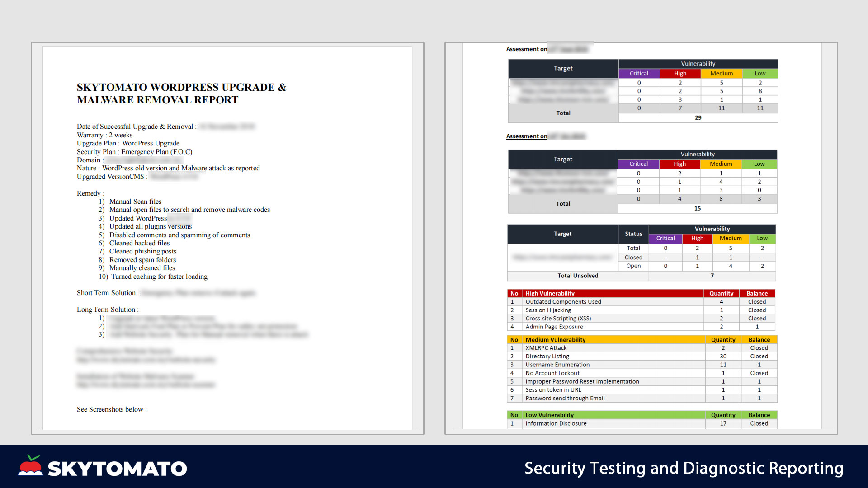Click the purple Critical header in first table
The image size is (868, 488).
639,73
